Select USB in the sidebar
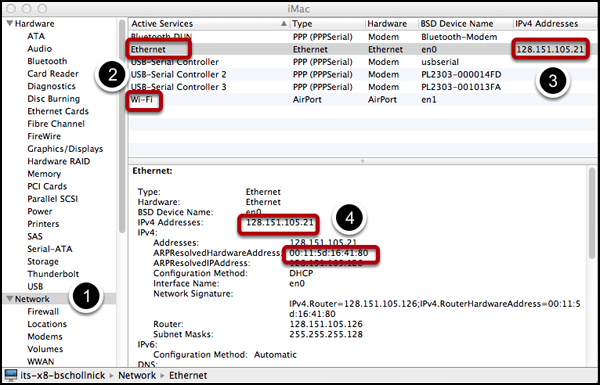Image resolution: width=600 pixels, height=385 pixels. pos(35,287)
